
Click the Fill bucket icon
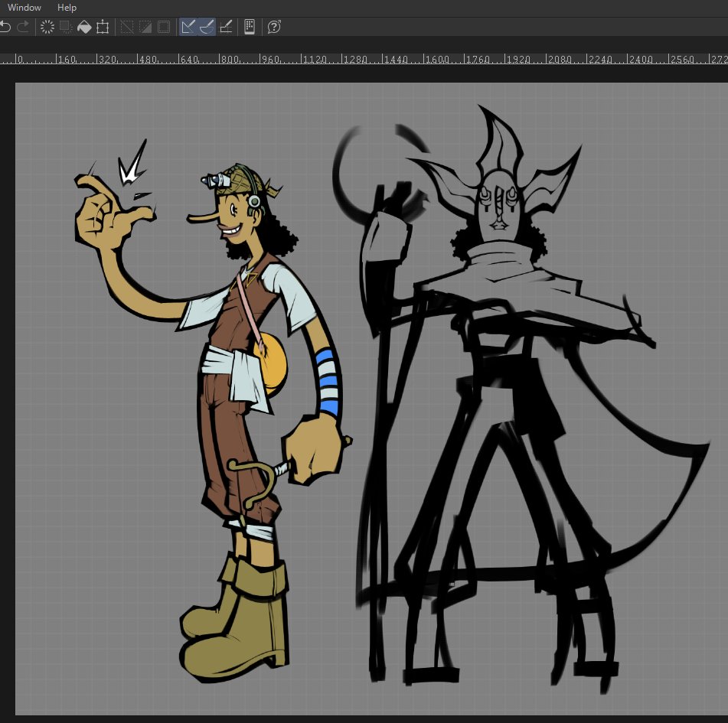[x=84, y=27]
